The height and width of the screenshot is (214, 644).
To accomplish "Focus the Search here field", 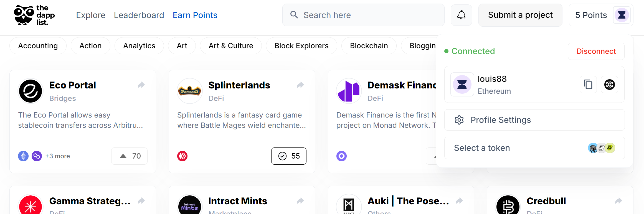I will (363, 15).
